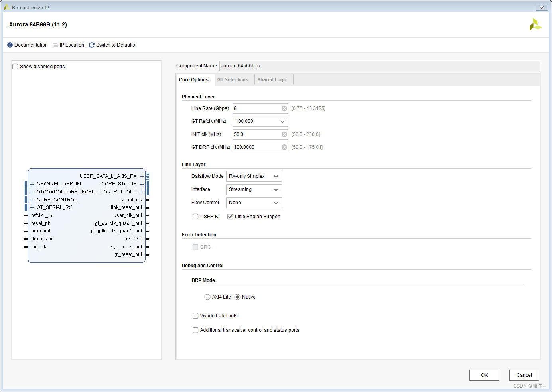Click the link_reset_out port label
The width and height of the screenshot is (552, 392).
126,207
